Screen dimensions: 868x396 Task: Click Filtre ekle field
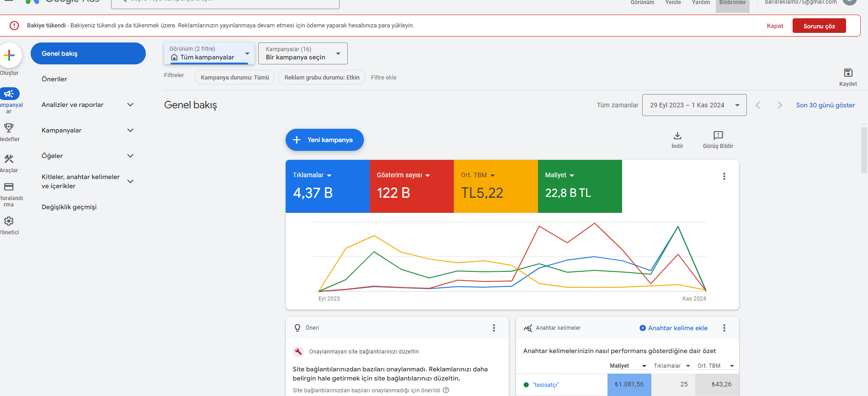pos(383,77)
